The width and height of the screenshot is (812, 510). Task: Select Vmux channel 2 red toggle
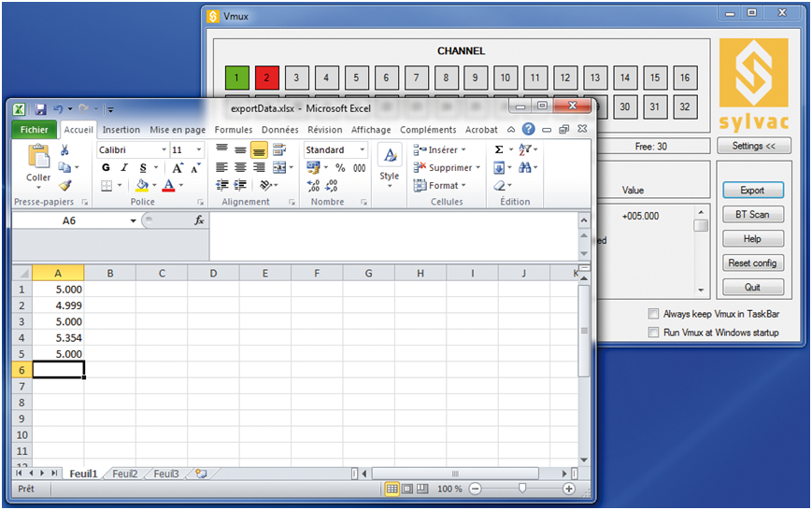266,78
